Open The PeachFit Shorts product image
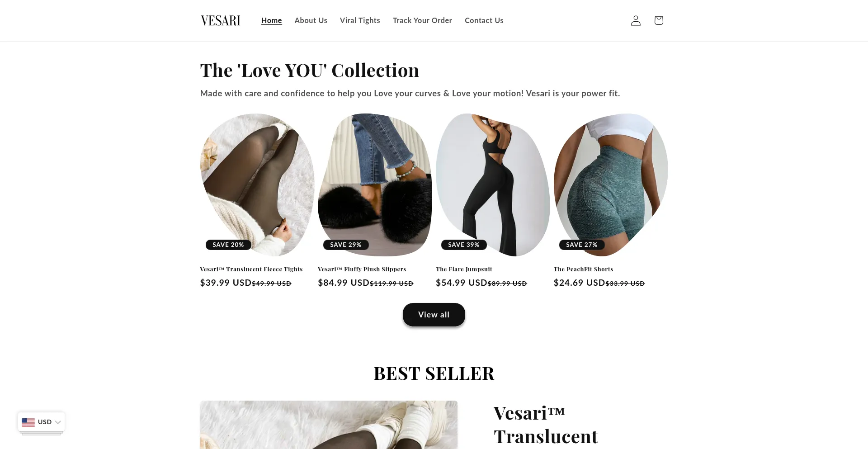This screenshot has height=449, width=868. click(x=611, y=185)
